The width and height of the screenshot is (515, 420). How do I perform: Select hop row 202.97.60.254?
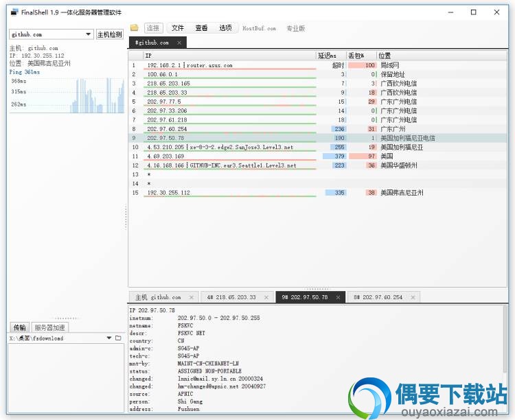point(317,129)
